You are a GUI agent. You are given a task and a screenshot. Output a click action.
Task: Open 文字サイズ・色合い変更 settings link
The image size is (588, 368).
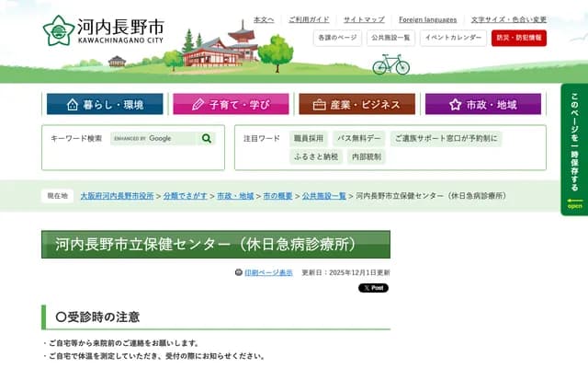[508, 19]
